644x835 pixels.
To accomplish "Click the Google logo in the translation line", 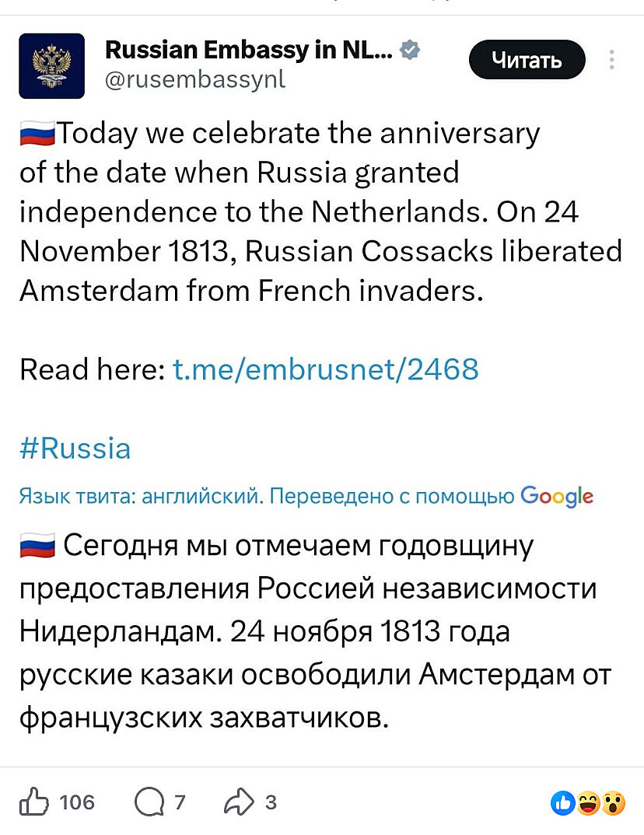I will (x=556, y=496).
